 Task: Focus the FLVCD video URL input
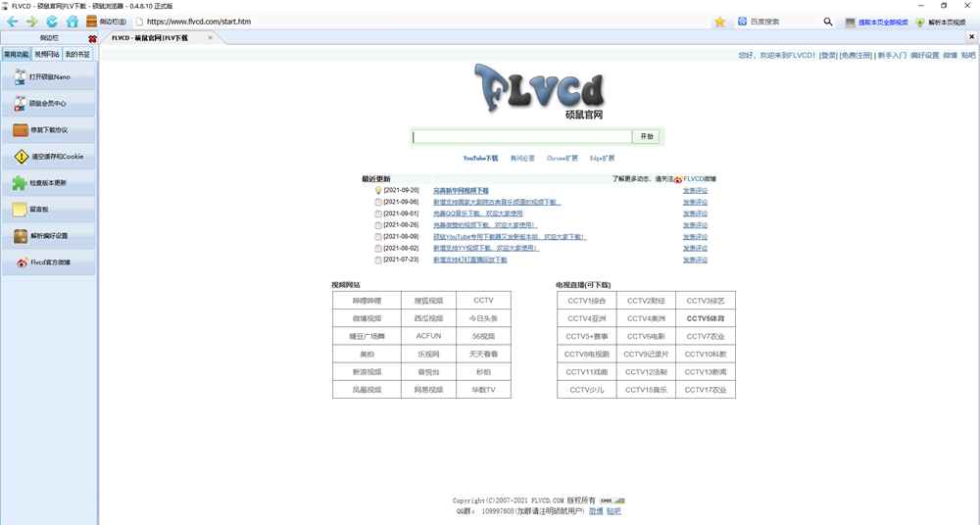(x=522, y=136)
